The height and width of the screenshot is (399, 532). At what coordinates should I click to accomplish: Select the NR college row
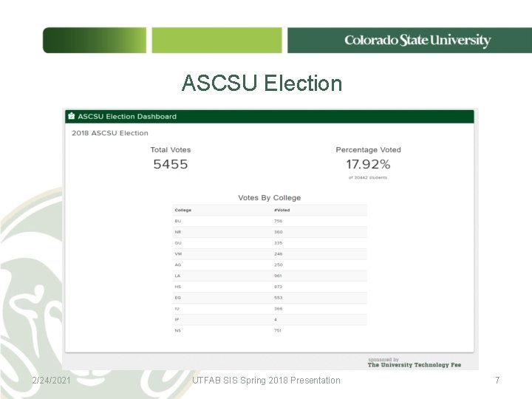[269, 232]
